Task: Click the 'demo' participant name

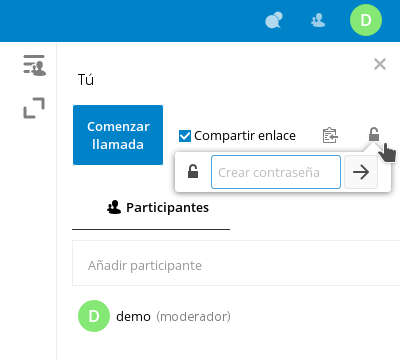Action: point(133,316)
